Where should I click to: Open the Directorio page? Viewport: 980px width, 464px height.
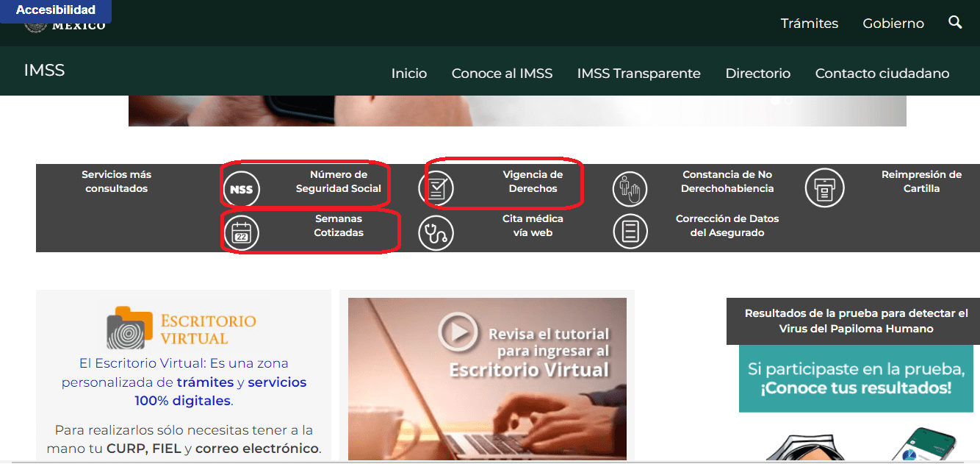758,74
